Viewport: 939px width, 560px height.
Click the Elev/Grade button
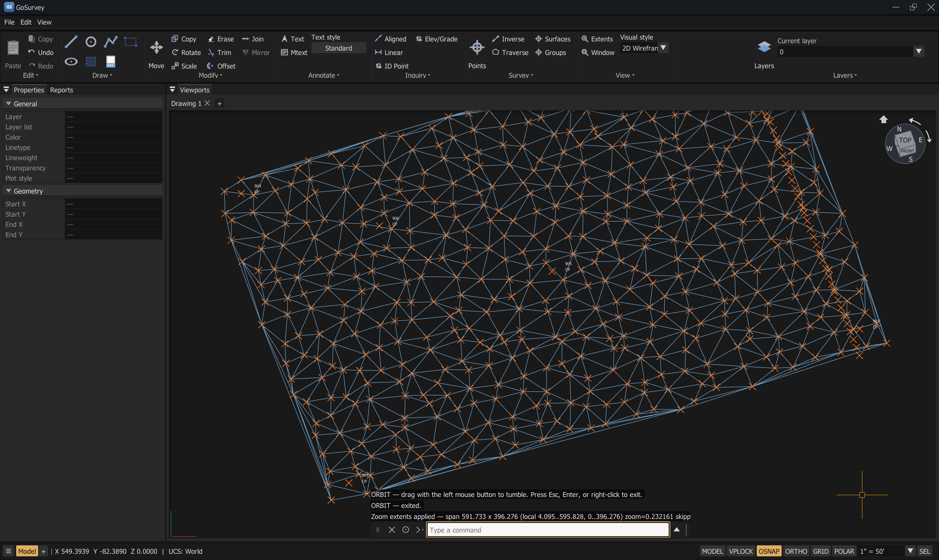click(x=437, y=39)
